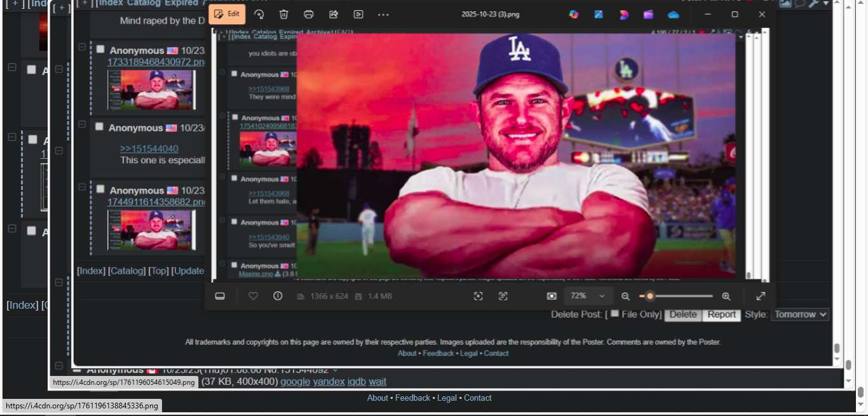The image size is (868, 416).
Task: Click the scan text icon in Photos
Action: coord(503,296)
